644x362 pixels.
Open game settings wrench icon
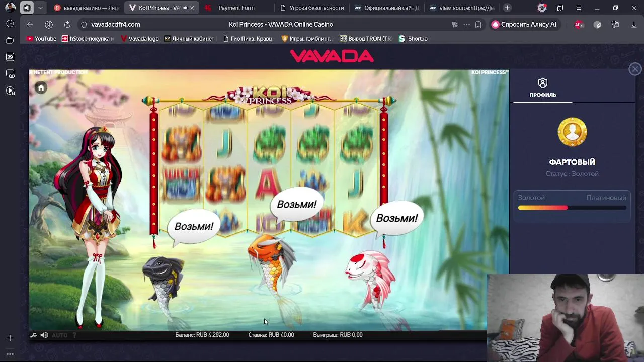[x=34, y=335]
